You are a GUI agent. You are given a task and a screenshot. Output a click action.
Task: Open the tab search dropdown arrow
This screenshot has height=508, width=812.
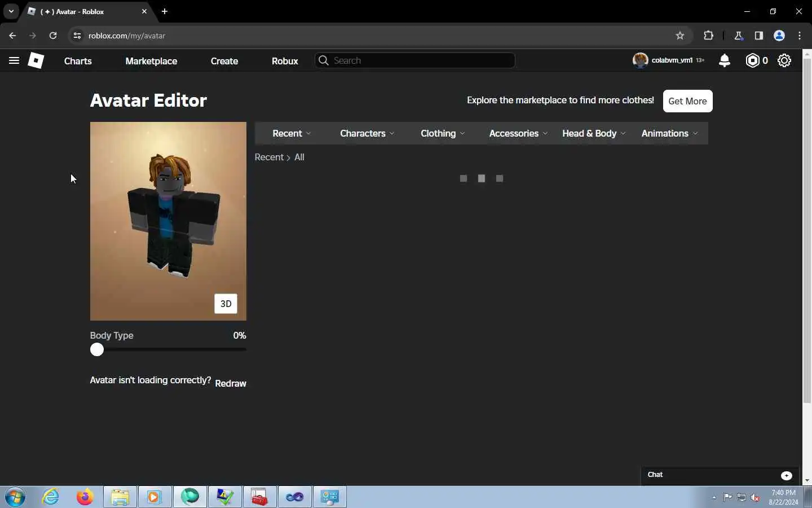click(x=11, y=11)
